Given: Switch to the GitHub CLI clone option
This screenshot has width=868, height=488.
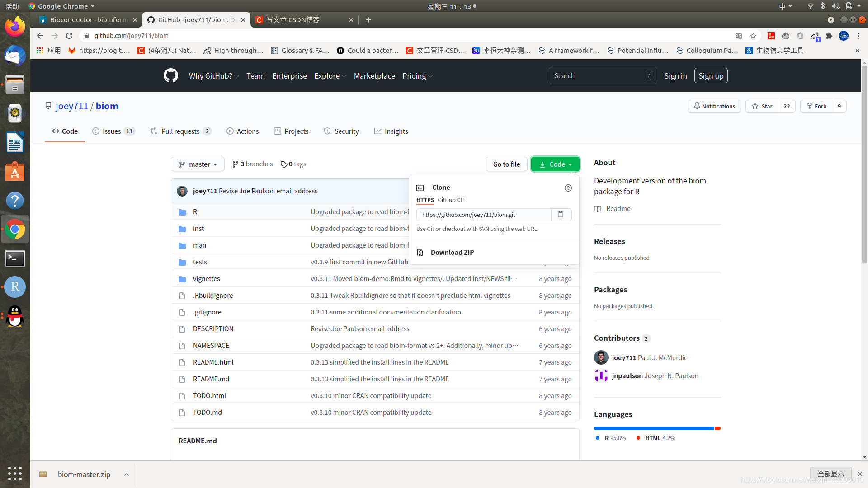Looking at the screenshot, I should (x=451, y=200).
